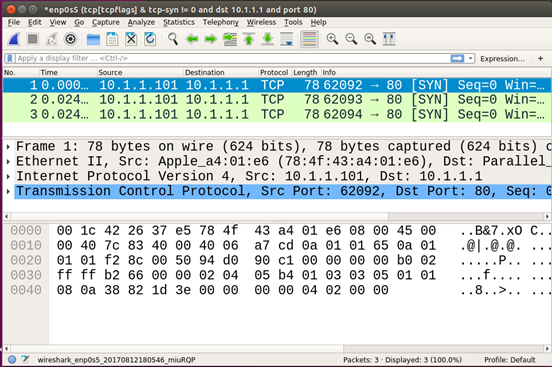The width and height of the screenshot is (552, 367).
Task: Open a capture file folder icon
Action: click(x=93, y=39)
